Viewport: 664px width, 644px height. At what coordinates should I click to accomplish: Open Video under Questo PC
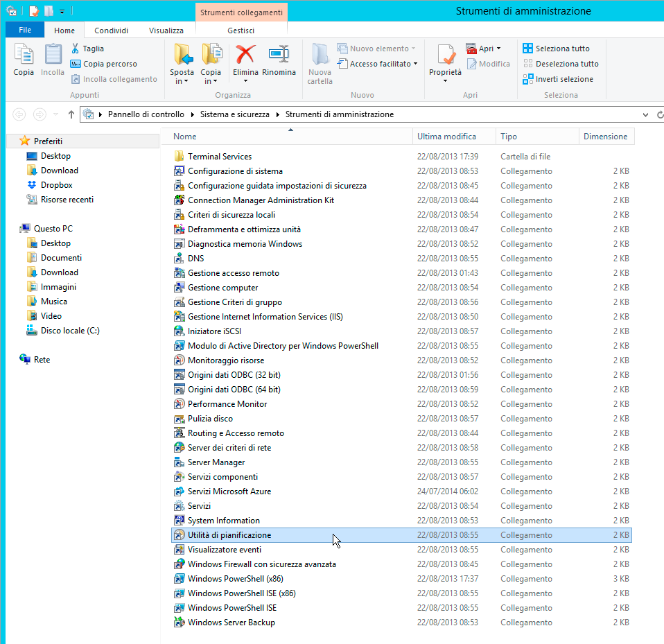(51, 316)
